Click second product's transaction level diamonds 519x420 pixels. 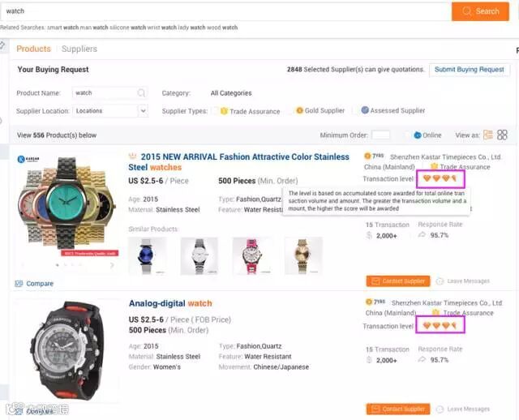pos(440,326)
